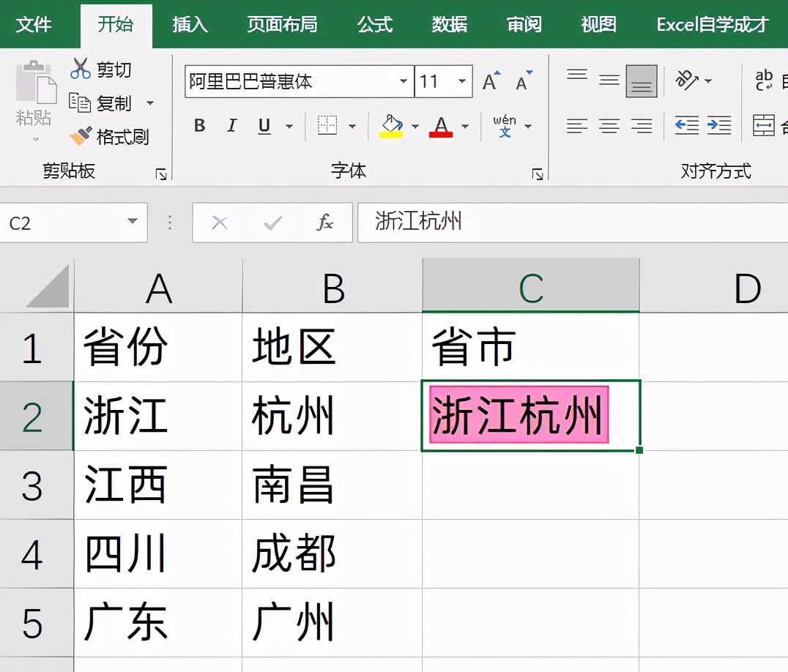Select row 5 header

[37, 623]
